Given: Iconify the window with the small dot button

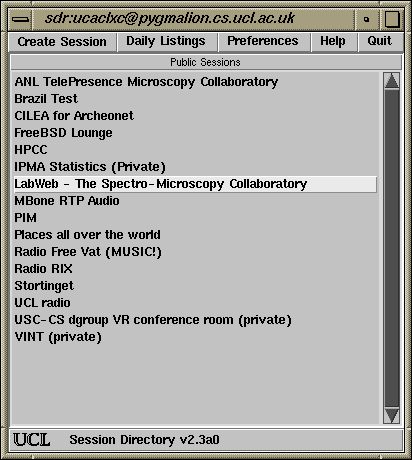Looking at the screenshot, I should (x=367, y=19).
